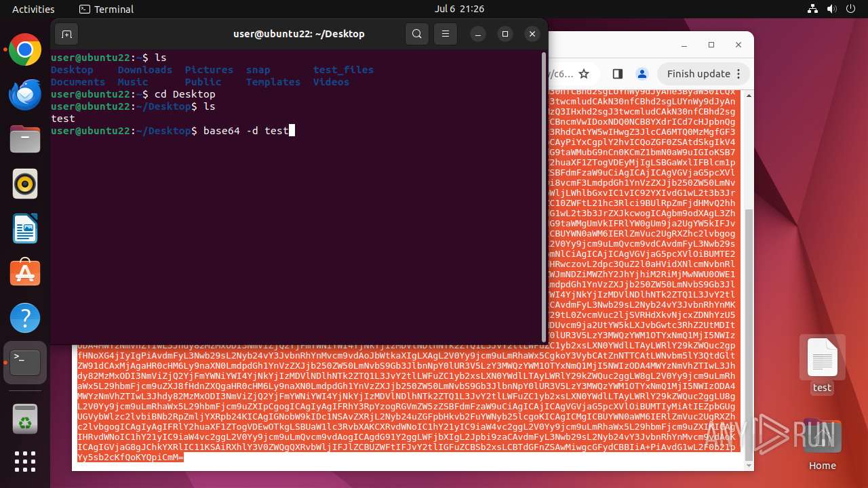Maximize the Chrome window

[x=711, y=45]
